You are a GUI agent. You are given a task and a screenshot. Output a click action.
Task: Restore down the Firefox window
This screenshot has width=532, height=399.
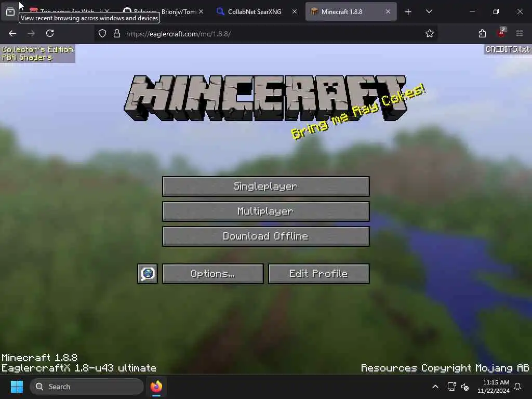tap(496, 11)
